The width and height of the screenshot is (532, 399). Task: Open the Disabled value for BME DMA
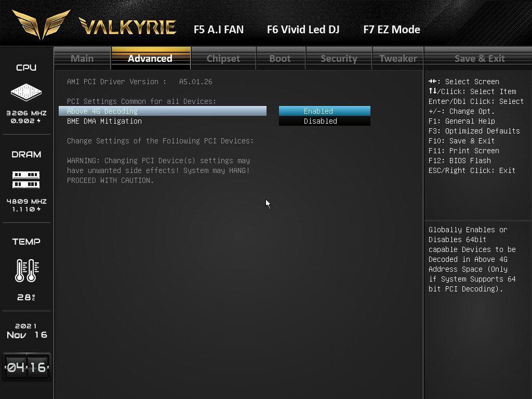[325, 121]
